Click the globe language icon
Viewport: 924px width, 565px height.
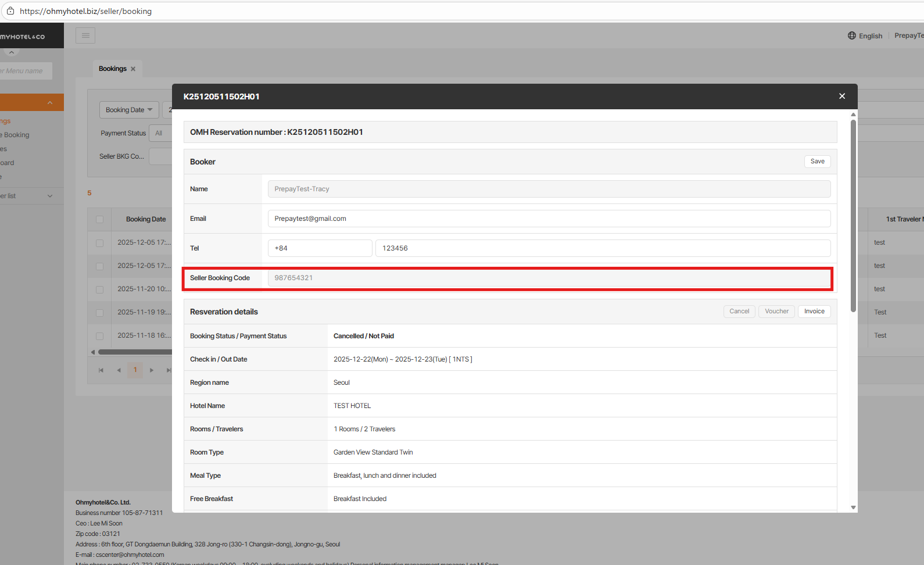852,35
